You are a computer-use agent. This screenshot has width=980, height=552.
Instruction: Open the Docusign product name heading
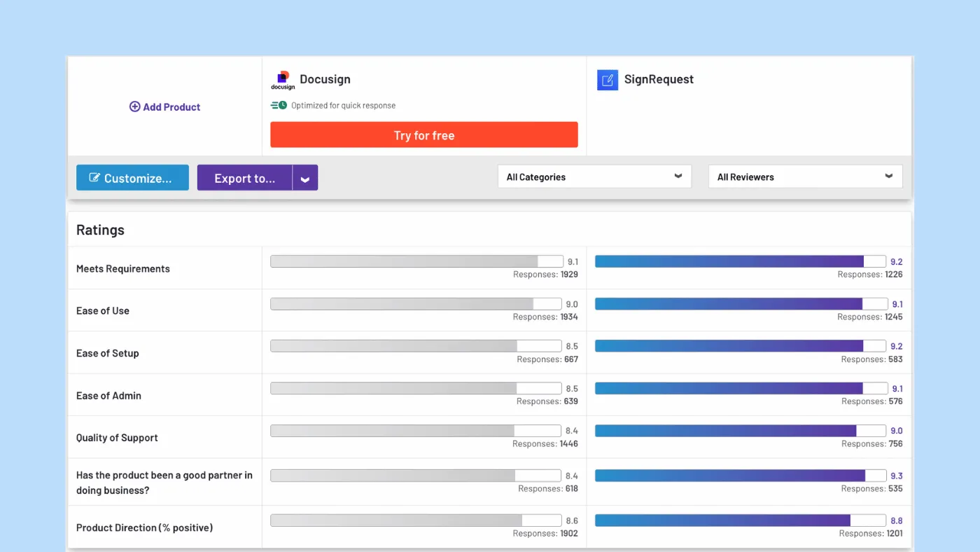[x=325, y=79]
